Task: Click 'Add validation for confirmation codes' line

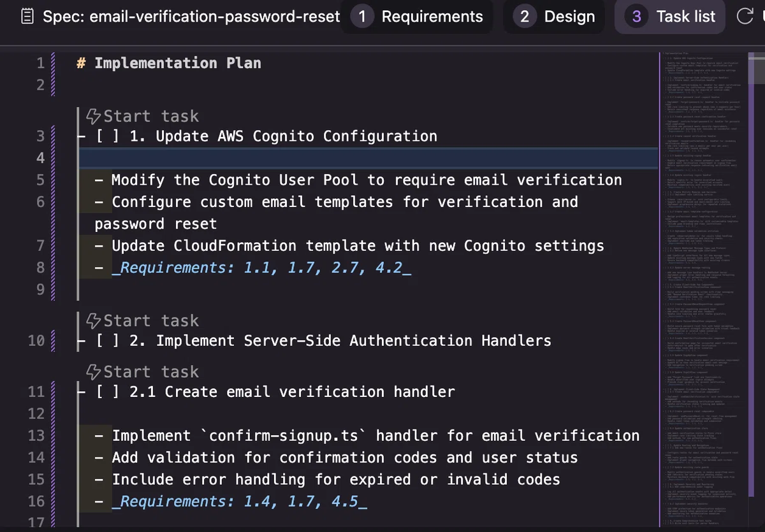Action: (337, 457)
